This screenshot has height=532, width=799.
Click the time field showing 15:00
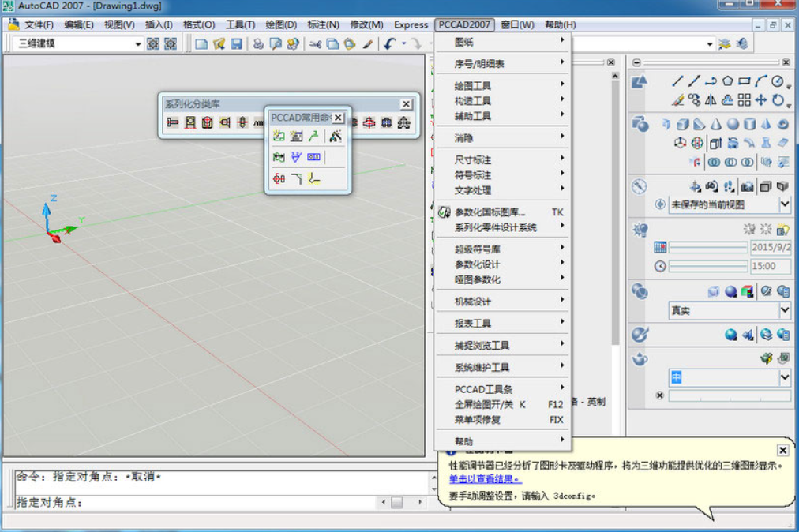pyautogui.click(x=770, y=266)
